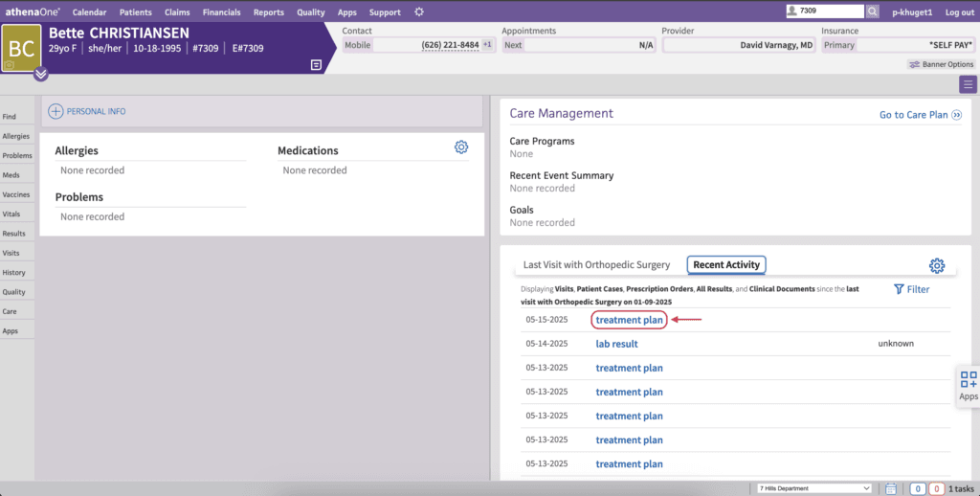Click the settings gear in the top menu
The height and width of the screenshot is (496, 980).
[x=419, y=11]
